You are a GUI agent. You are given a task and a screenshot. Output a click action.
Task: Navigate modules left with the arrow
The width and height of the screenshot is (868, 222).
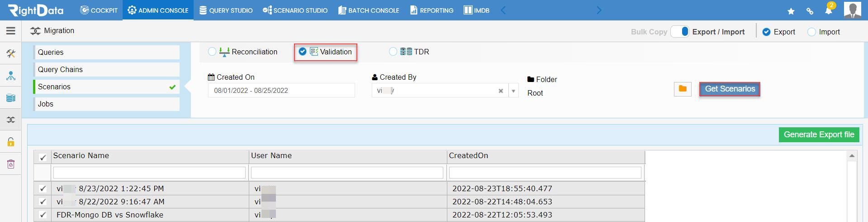(x=503, y=10)
